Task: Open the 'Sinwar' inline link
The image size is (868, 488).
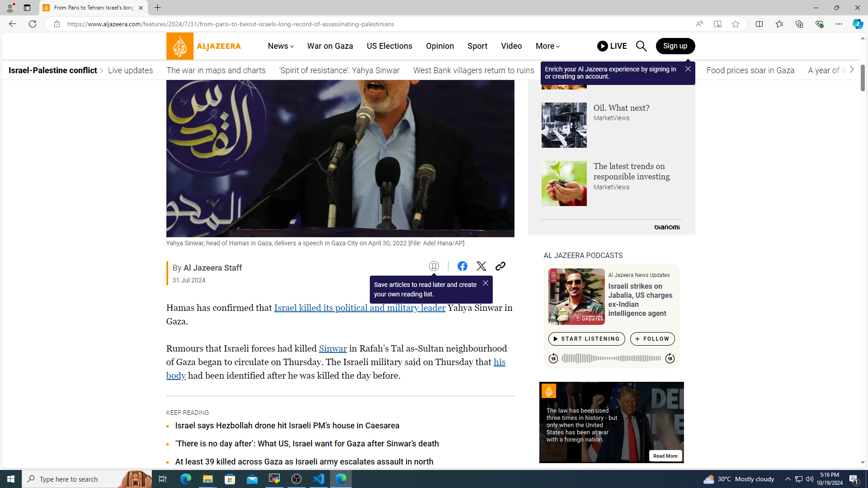Action: point(333,348)
